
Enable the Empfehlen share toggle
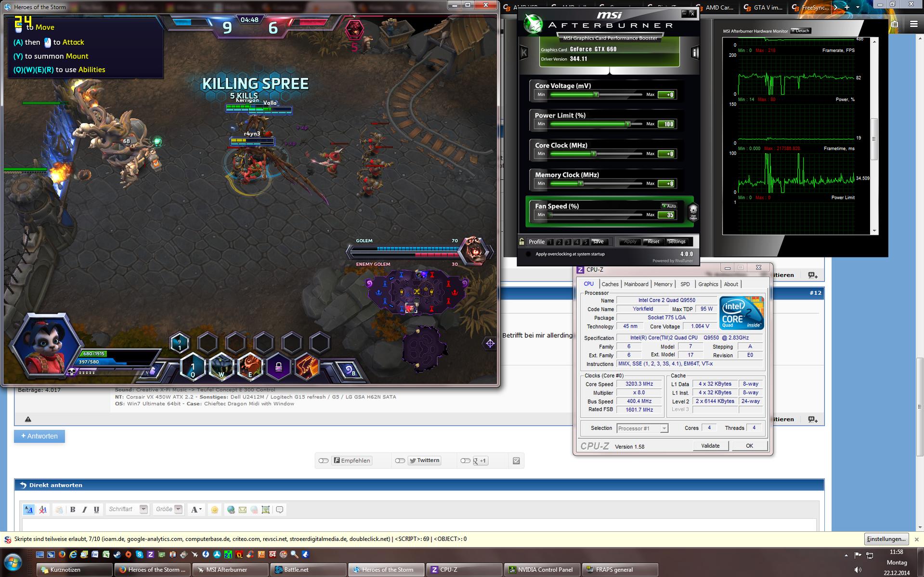pyautogui.click(x=324, y=461)
